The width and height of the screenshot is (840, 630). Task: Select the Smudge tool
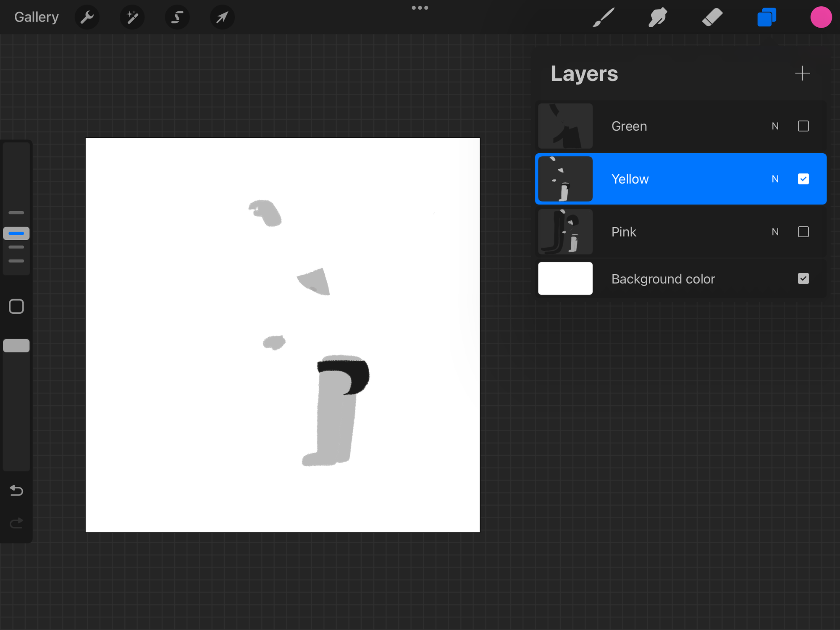(x=658, y=17)
